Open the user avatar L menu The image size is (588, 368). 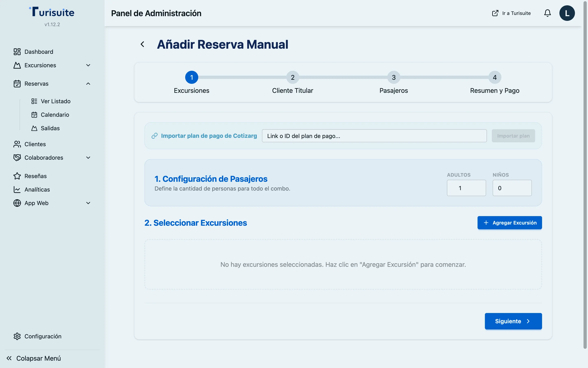pyautogui.click(x=567, y=13)
